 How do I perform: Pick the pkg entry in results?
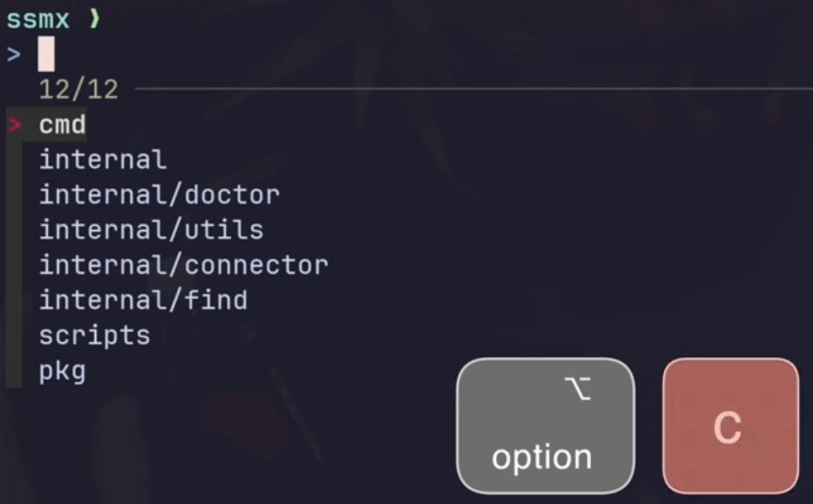coord(62,372)
